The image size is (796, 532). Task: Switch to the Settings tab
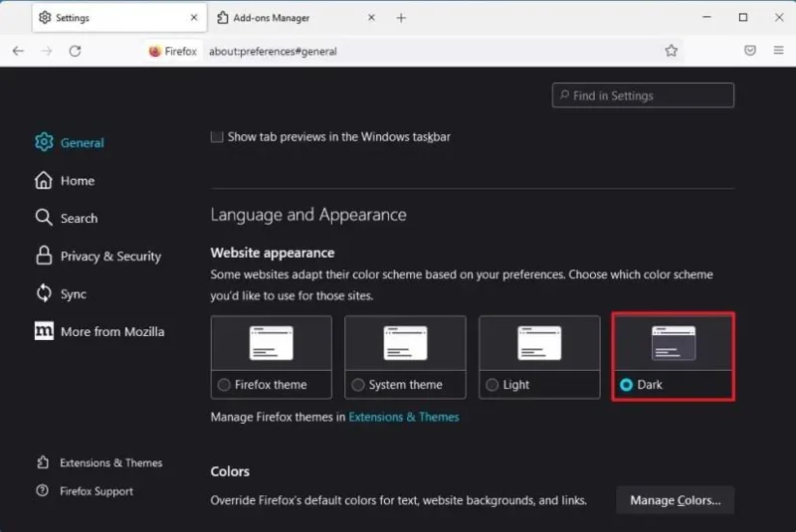coord(119,18)
